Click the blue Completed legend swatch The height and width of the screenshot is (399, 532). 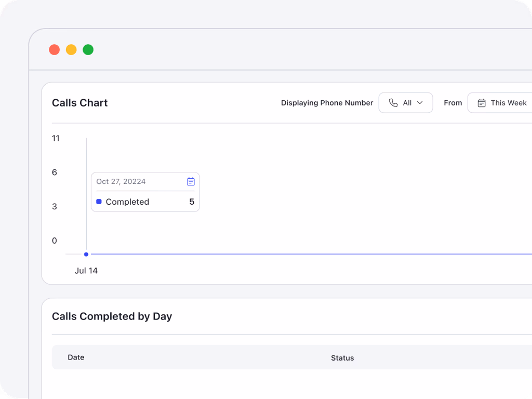[99, 202]
